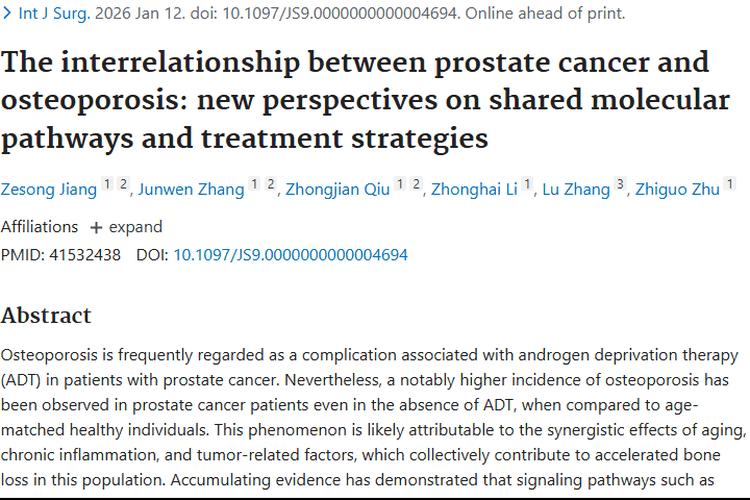
Task: Select author Zhonghai Li
Action: coord(474,189)
